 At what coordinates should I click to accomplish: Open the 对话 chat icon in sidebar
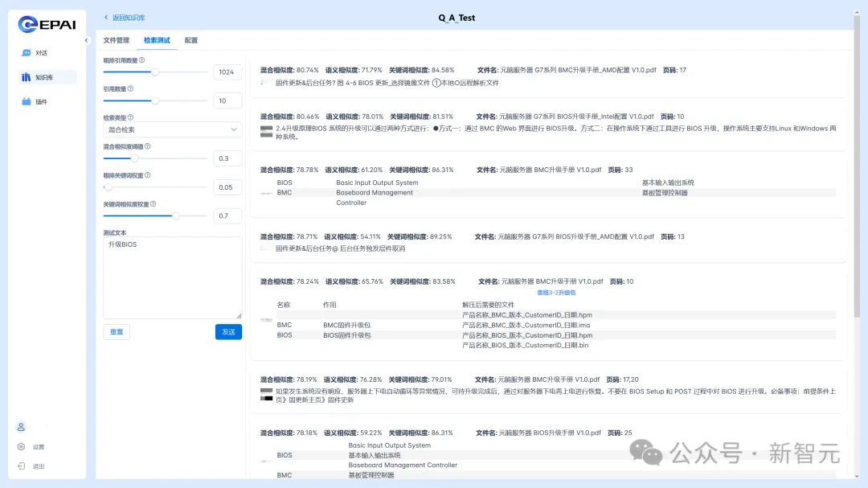tap(27, 53)
